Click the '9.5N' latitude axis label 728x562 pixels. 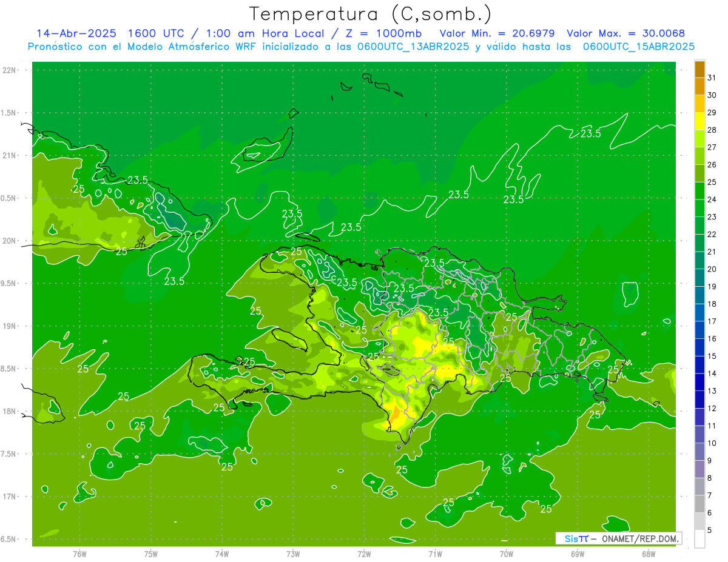[x=9, y=283]
